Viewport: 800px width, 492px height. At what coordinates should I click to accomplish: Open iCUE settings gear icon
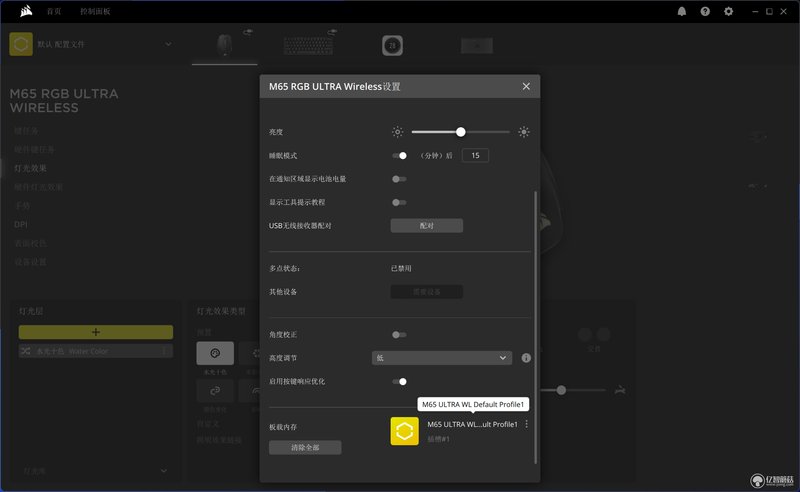click(729, 11)
